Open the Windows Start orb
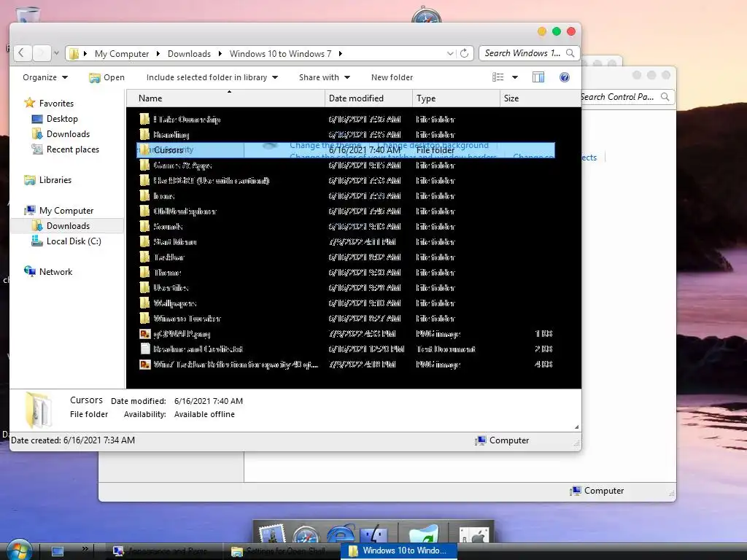The image size is (747, 560). pyautogui.click(x=19, y=551)
